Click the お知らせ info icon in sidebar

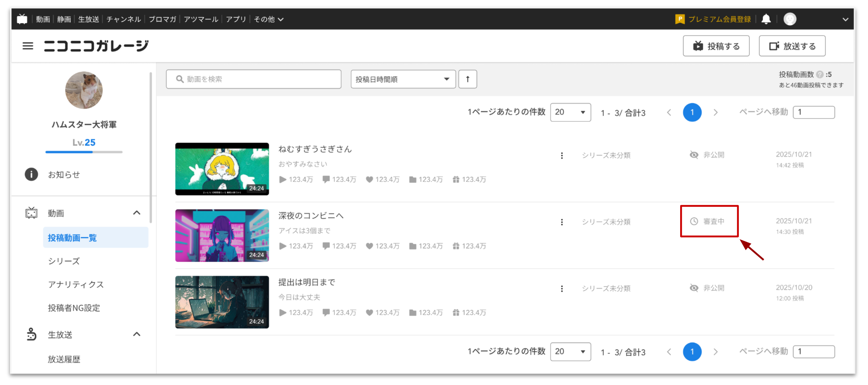(31, 174)
